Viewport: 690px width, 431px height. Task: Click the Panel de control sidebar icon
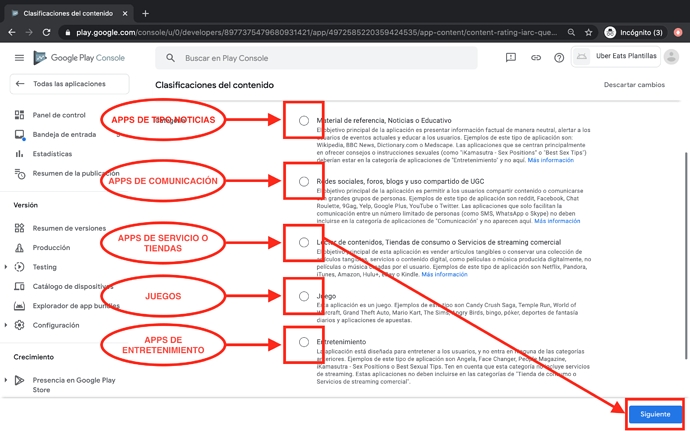click(19, 115)
